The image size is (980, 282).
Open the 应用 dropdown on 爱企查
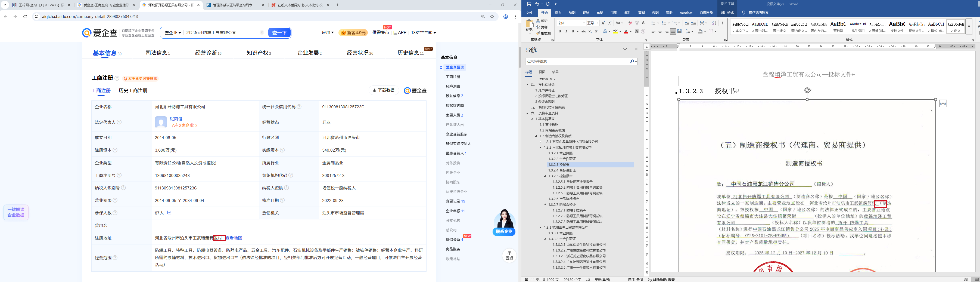(328, 33)
